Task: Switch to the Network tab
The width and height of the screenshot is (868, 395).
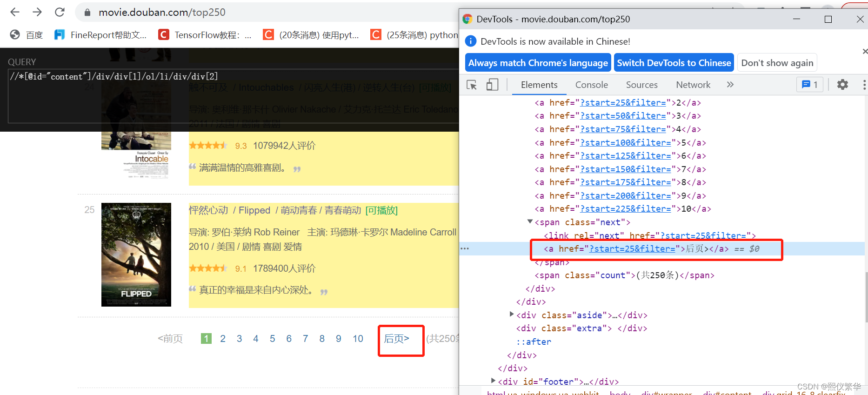Action: pyautogui.click(x=693, y=85)
